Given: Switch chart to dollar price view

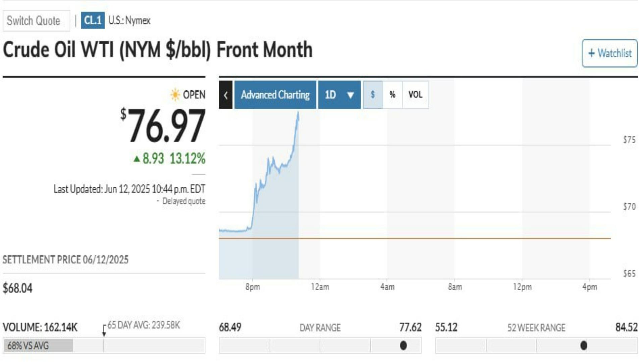Looking at the screenshot, I should 373,95.
